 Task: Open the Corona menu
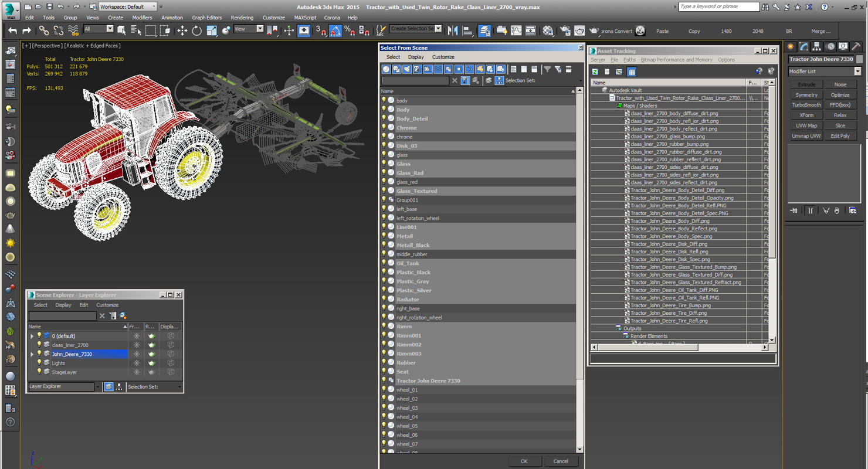[x=332, y=18]
